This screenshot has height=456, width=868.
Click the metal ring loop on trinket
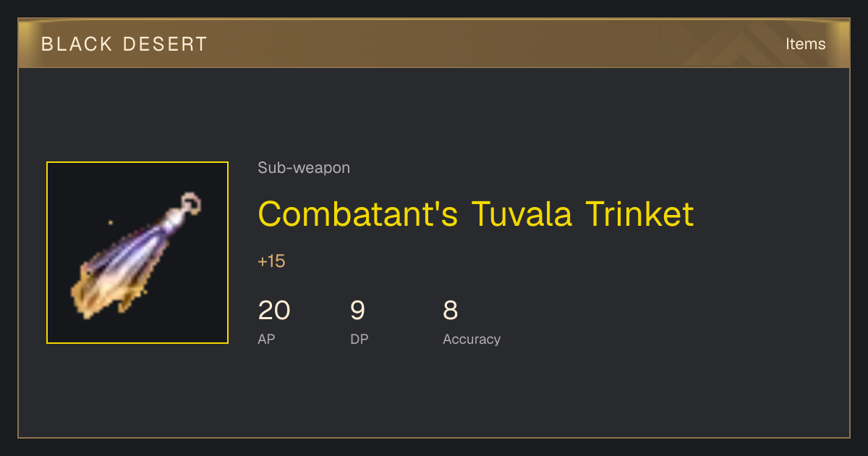point(191,203)
